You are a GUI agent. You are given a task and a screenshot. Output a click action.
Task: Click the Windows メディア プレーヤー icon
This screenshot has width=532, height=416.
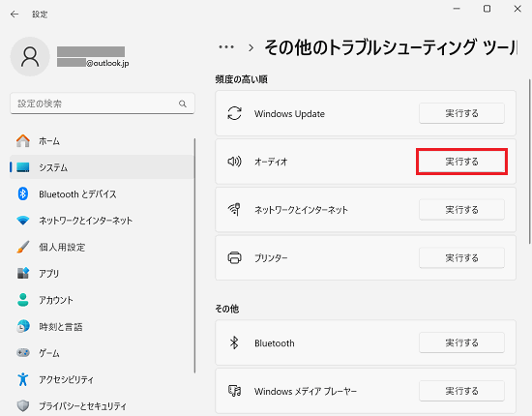(234, 391)
